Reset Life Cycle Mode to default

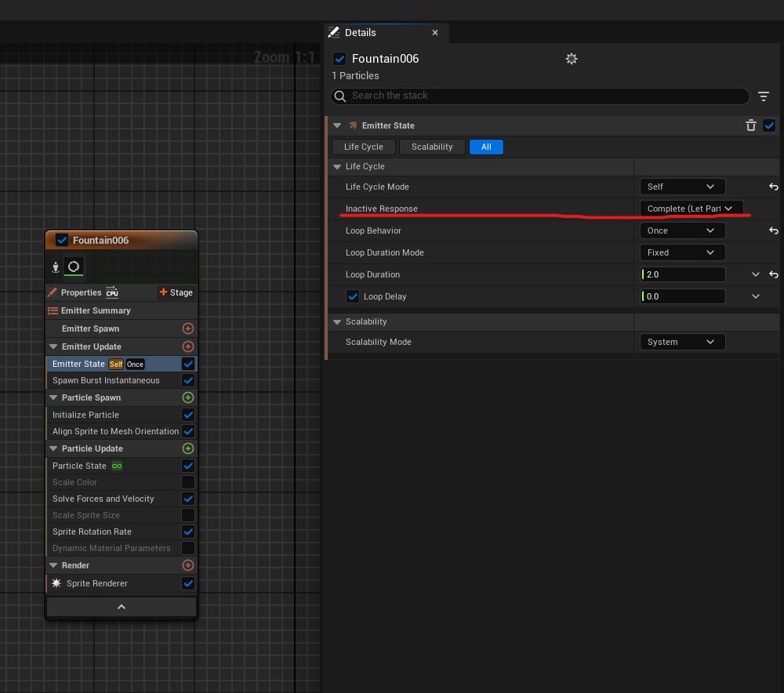tap(773, 187)
